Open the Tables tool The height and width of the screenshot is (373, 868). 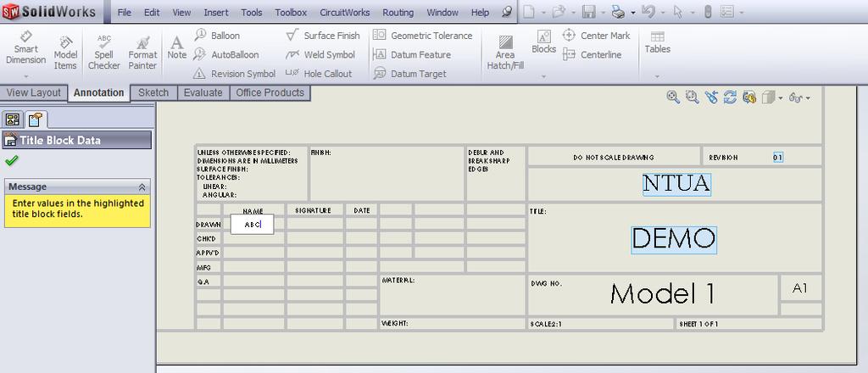[657, 42]
